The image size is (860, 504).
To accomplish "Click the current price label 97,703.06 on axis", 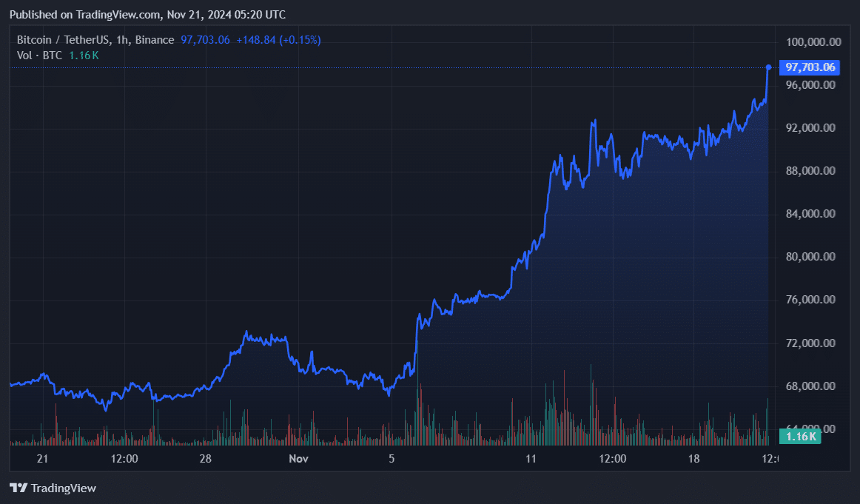I will [810, 67].
